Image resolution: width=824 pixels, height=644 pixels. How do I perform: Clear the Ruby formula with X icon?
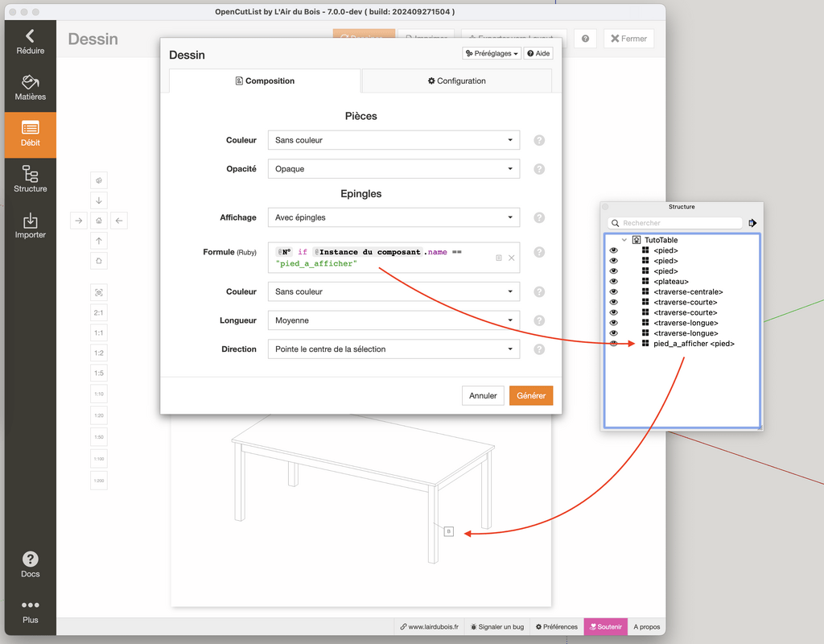pyautogui.click(x=511, y=258)
